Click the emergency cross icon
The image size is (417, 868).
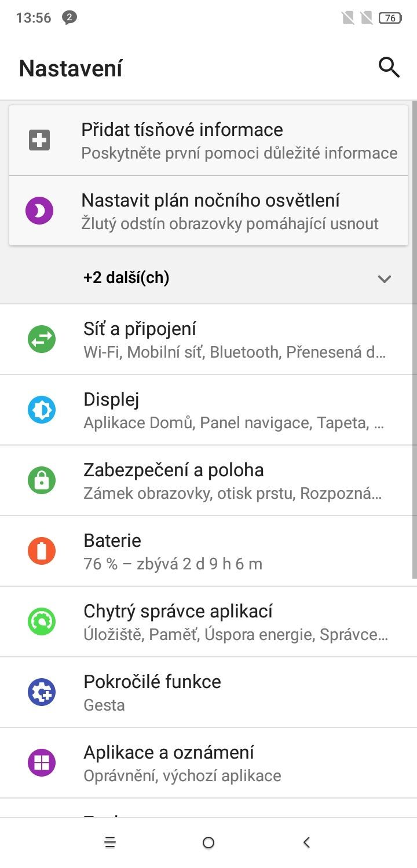[39, 139]
